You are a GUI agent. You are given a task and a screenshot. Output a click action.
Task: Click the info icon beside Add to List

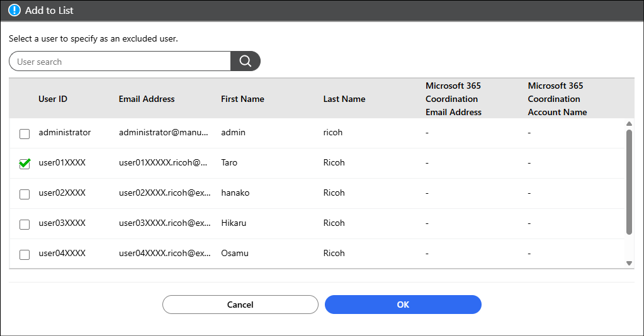[14, 11]
